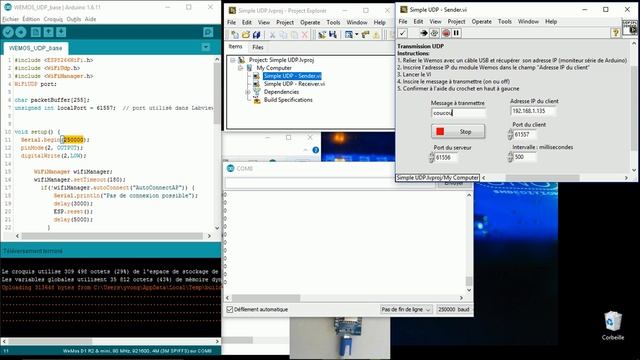The width and height of the screenshot is (640, 360).
Task: Open Operate menu in Project Explorer
Action: pyautogui.click(x=310, y=22)
